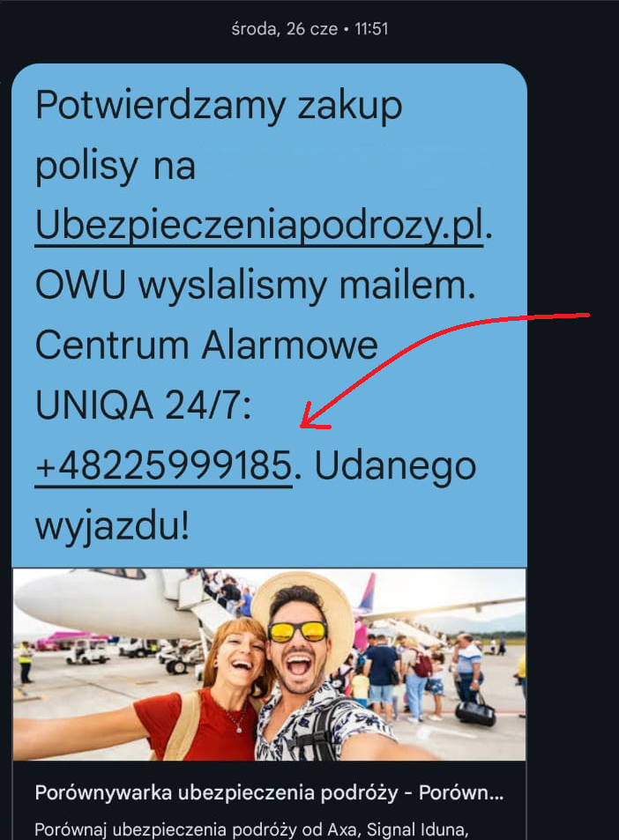The height and width of the screenshot is (840, 619).
Task: Click the man's yellow sunglasses in photo
Action: 297,632
